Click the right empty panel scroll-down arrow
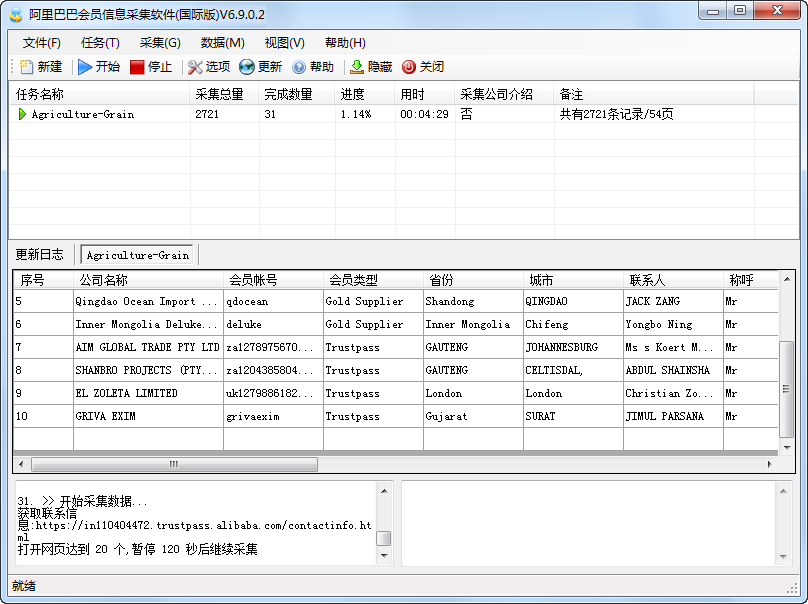This screenshot has width=808, height=604. [783, 557]
